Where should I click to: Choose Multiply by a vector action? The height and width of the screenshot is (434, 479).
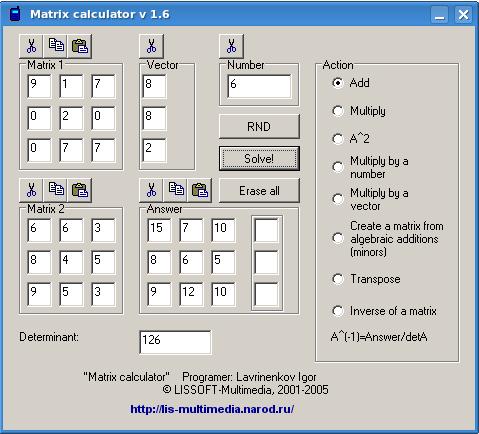(338, 199)
